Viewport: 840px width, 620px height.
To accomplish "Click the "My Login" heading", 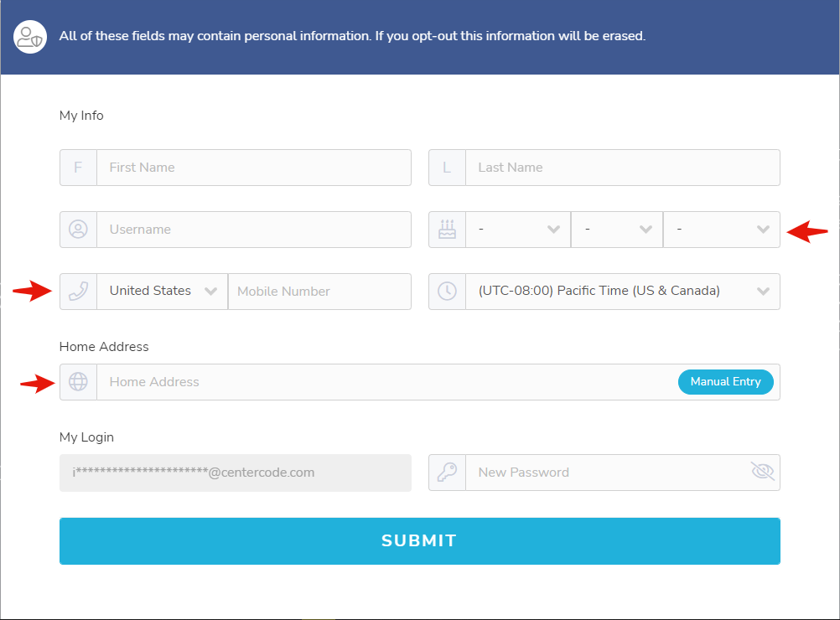I will 86,437.
